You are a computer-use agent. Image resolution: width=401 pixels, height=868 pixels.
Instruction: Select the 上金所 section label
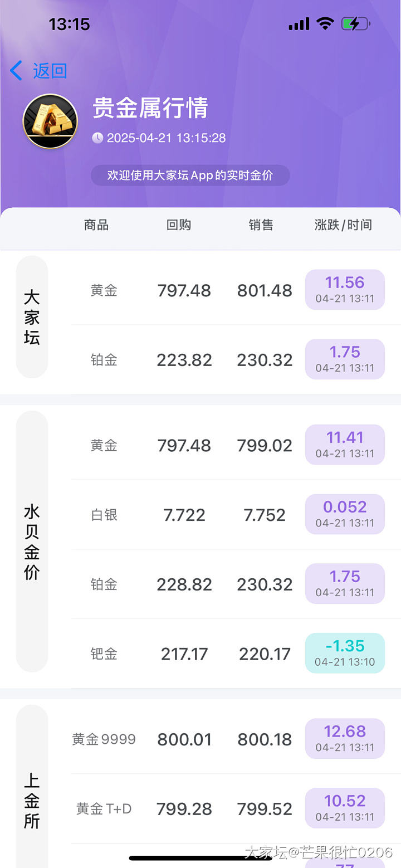tap(32, 801)
